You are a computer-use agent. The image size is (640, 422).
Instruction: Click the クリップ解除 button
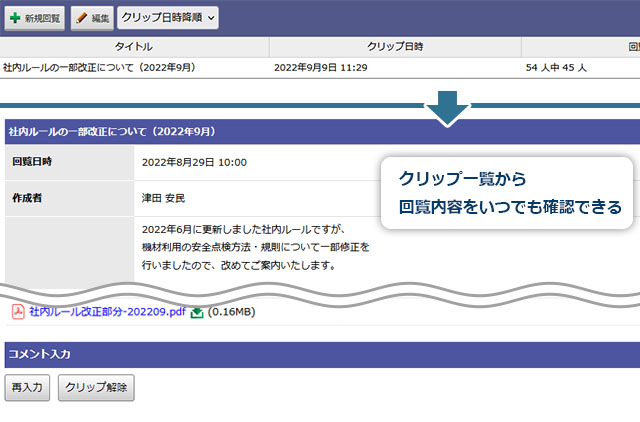(96, 387)
